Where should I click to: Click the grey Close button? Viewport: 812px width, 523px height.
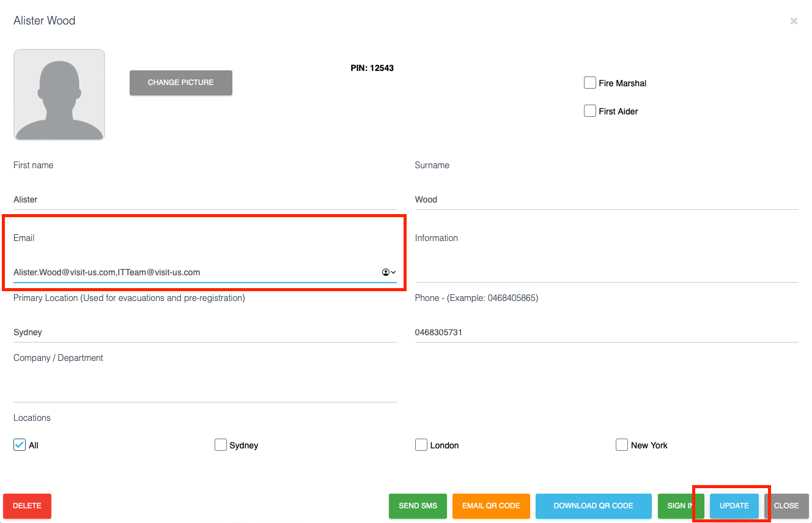[786, 506]
